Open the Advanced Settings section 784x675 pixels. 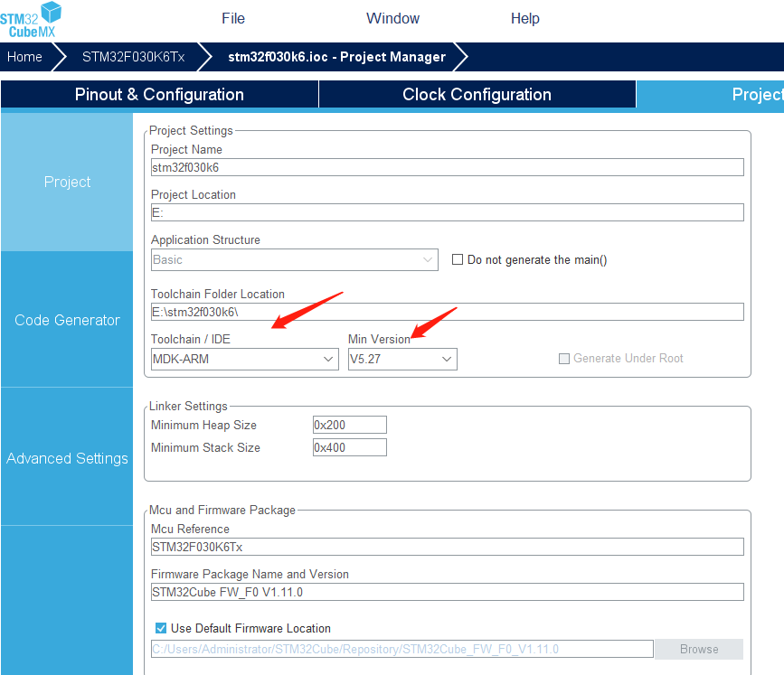(x=67, y=458)
